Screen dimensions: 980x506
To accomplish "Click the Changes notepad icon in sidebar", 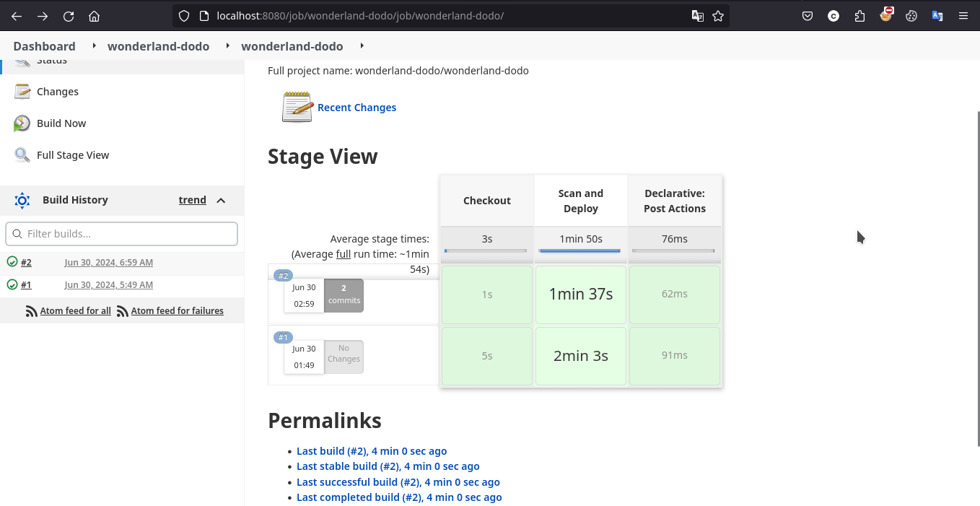I will click(x=22, y=92).
